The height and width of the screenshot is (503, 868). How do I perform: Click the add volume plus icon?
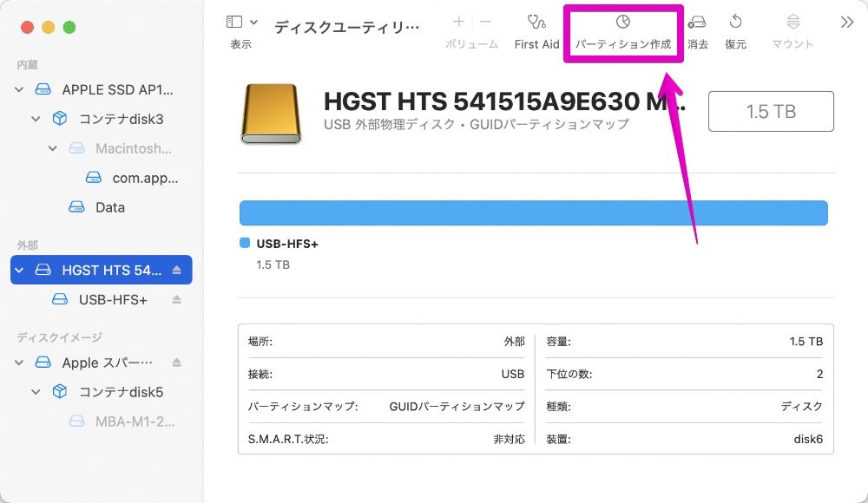pos(458,22)
